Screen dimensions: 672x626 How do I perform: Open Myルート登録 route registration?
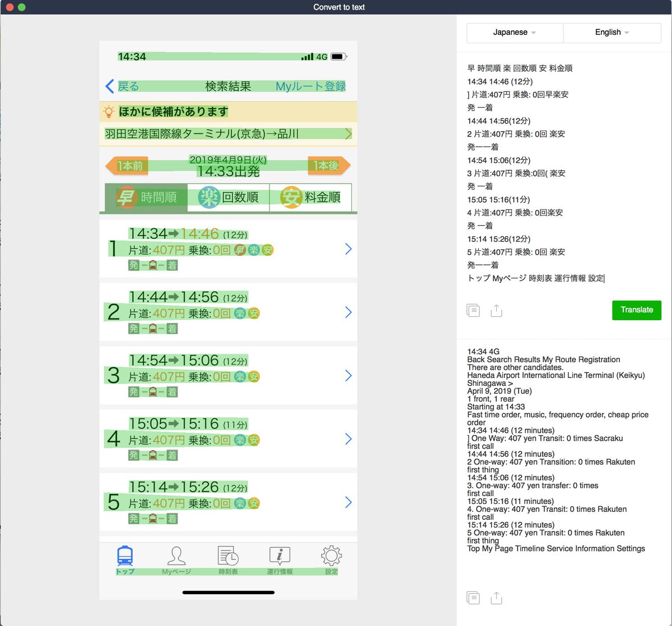[310, 86]
